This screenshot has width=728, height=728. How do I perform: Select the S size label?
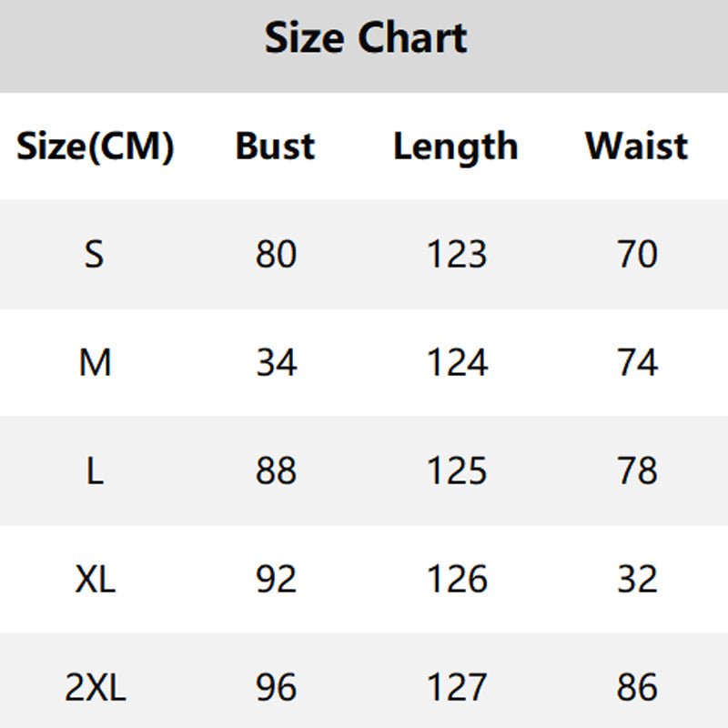tap(95, 255)
